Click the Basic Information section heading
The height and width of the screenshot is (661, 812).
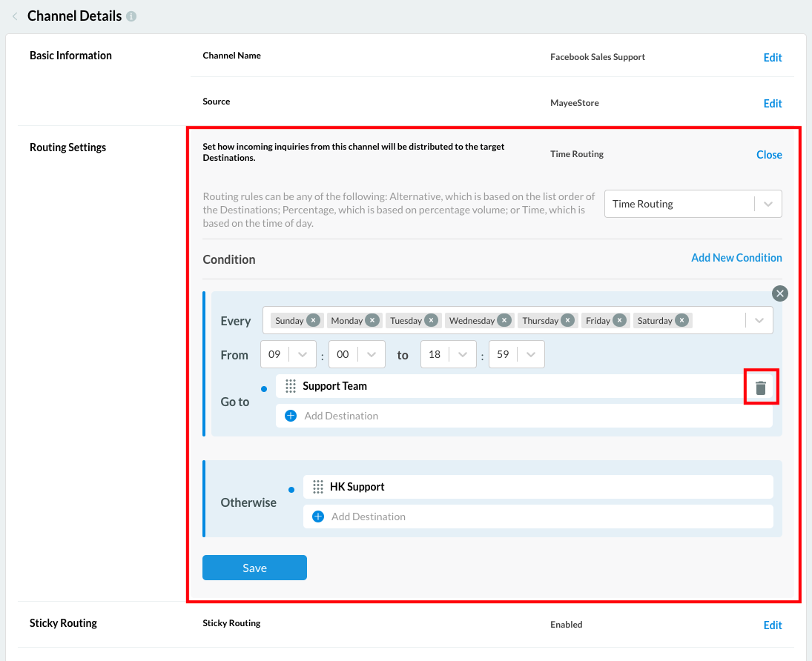(70, 56)
